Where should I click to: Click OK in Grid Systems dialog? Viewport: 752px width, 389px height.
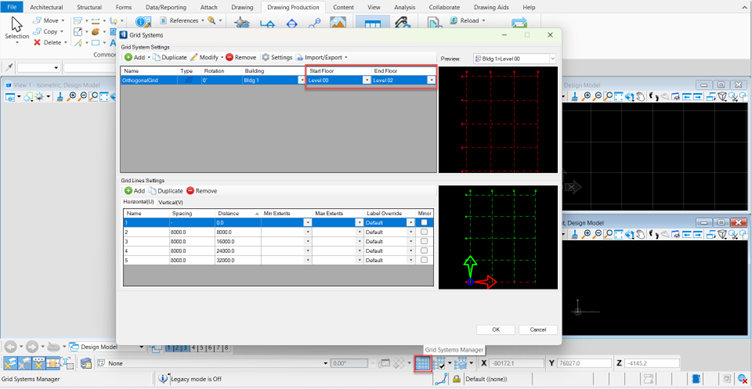pyautogui.click(x=496, y=330)
